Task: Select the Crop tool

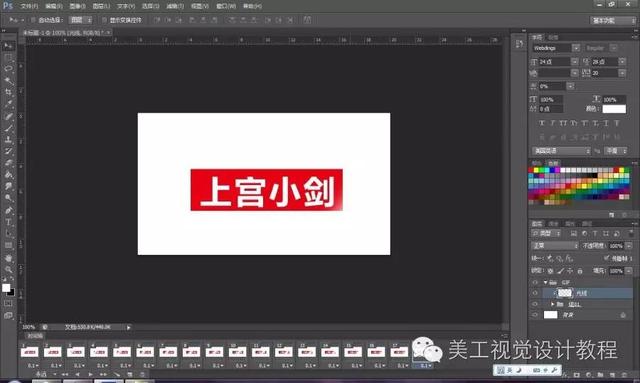Action: coord(8,92)
